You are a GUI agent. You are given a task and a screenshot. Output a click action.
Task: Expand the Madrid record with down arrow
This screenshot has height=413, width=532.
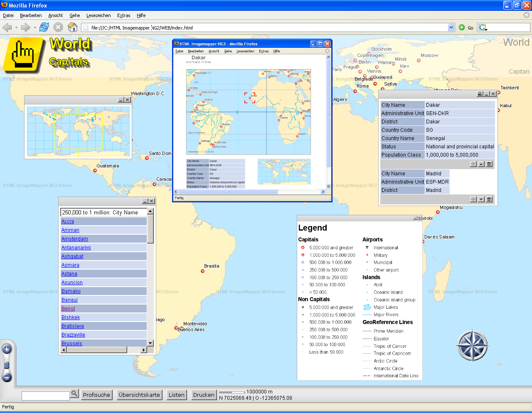pos(481,199)
